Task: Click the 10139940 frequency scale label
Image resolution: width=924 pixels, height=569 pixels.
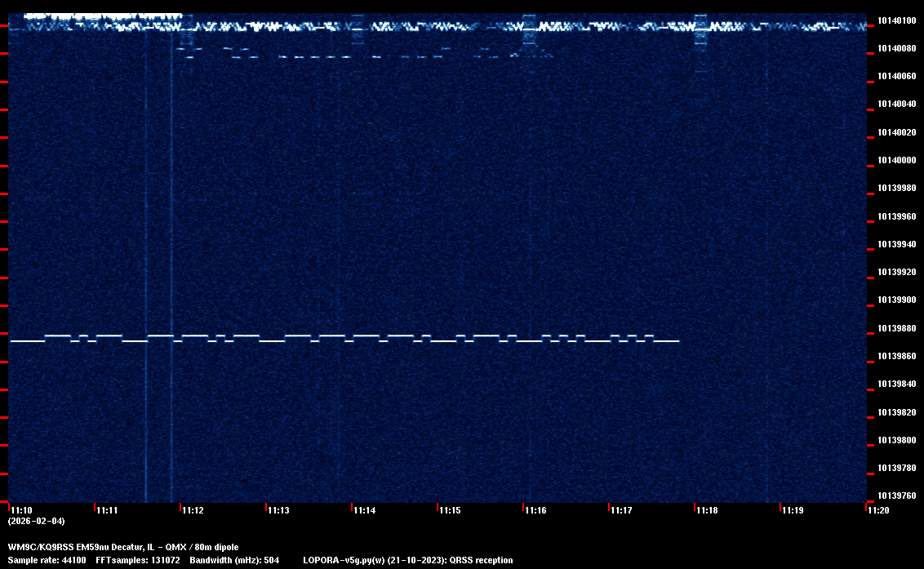Action: [x=895, y=244]
